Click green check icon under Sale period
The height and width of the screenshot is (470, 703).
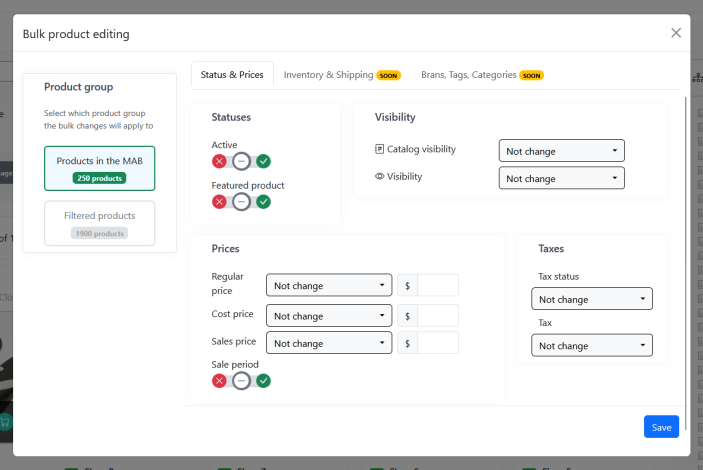tap(264, 380)
